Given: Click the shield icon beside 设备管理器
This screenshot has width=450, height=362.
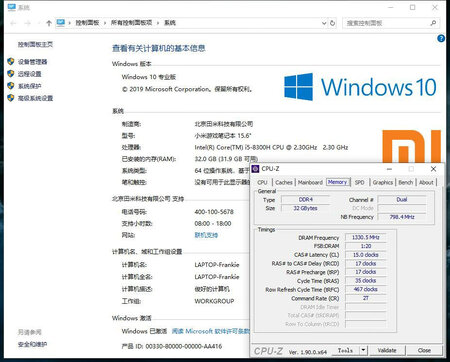Looking at the screenshot, I should [11, 61].
